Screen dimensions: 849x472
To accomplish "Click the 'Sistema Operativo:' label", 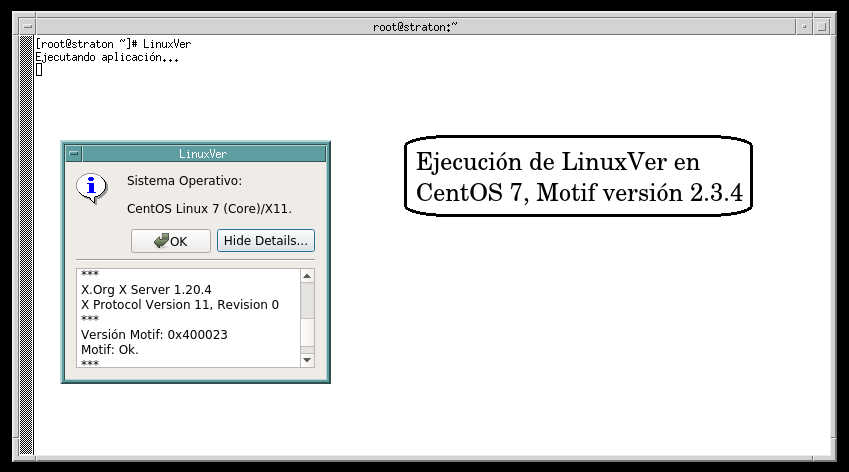I will 184,181.
